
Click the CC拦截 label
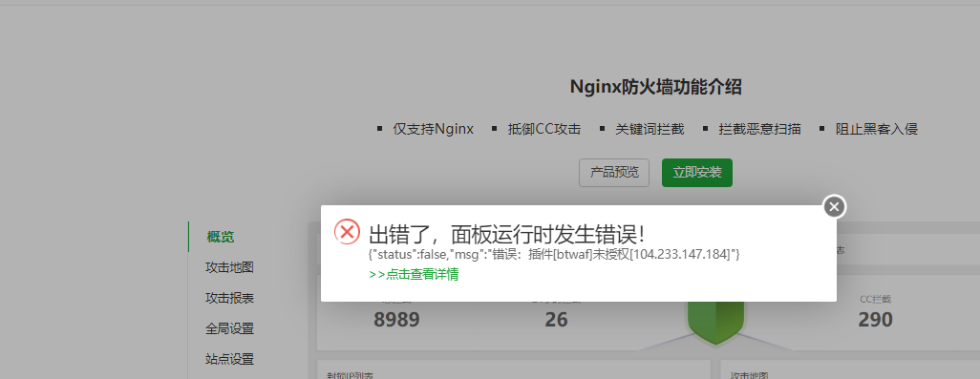pos(875,300)
